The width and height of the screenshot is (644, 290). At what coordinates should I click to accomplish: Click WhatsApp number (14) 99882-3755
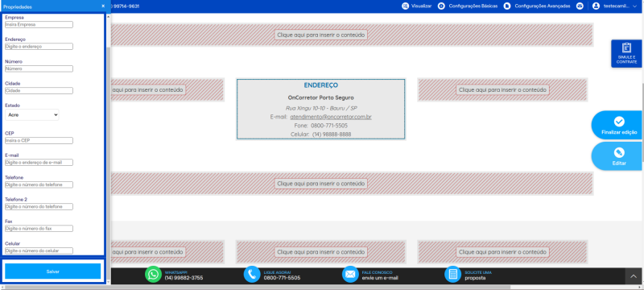[184, 278]
